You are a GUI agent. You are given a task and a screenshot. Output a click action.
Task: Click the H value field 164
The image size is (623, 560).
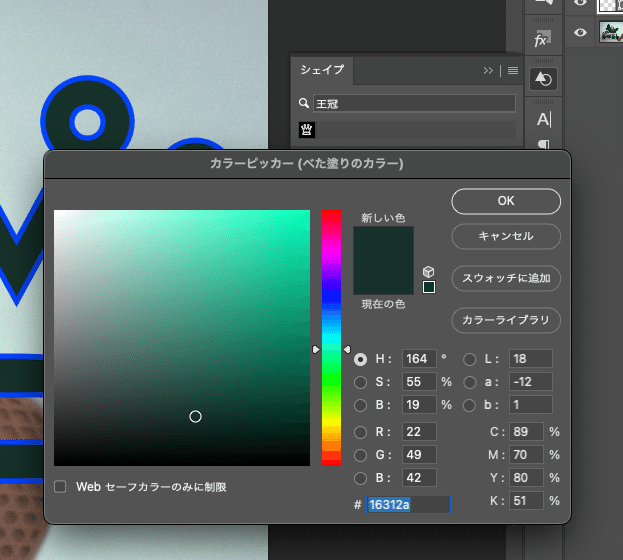pyautogui.click(x=419, y=359)
